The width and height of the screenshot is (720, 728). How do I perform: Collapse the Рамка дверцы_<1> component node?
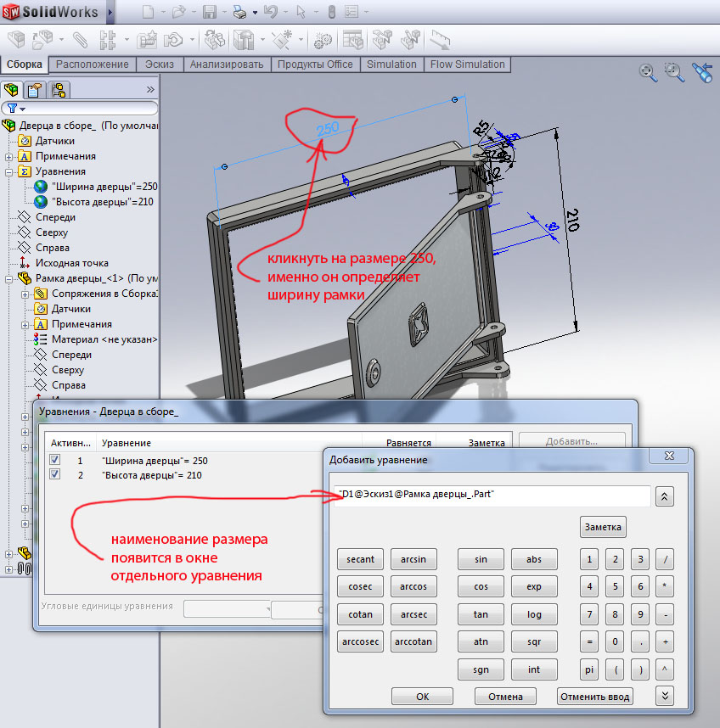[8, 278]
